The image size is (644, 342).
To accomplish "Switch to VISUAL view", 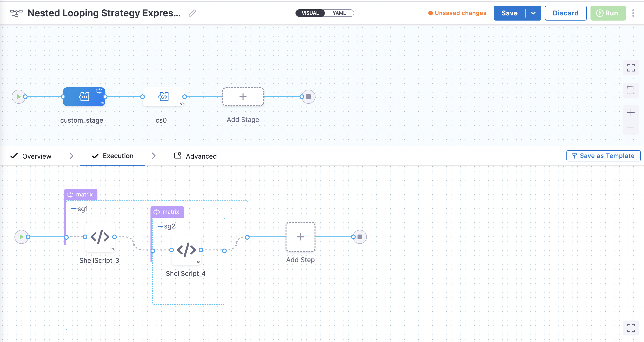I will tap(310, 13).
